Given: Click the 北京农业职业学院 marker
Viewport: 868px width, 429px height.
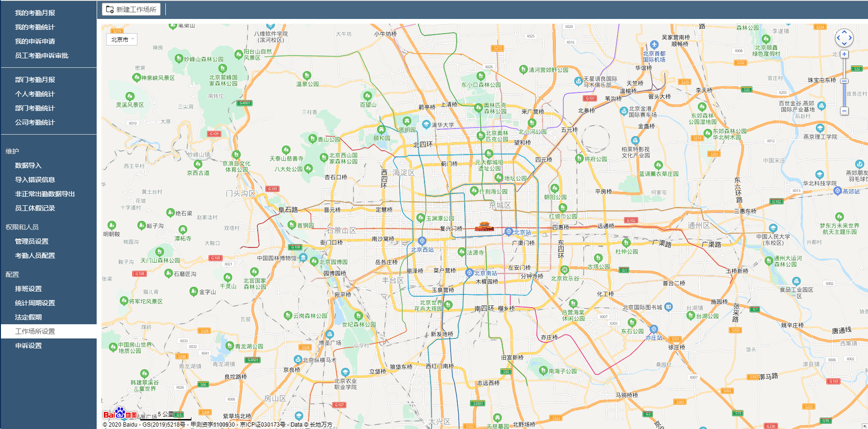Looking at the screenshot, I should click(x=345, y=372).
